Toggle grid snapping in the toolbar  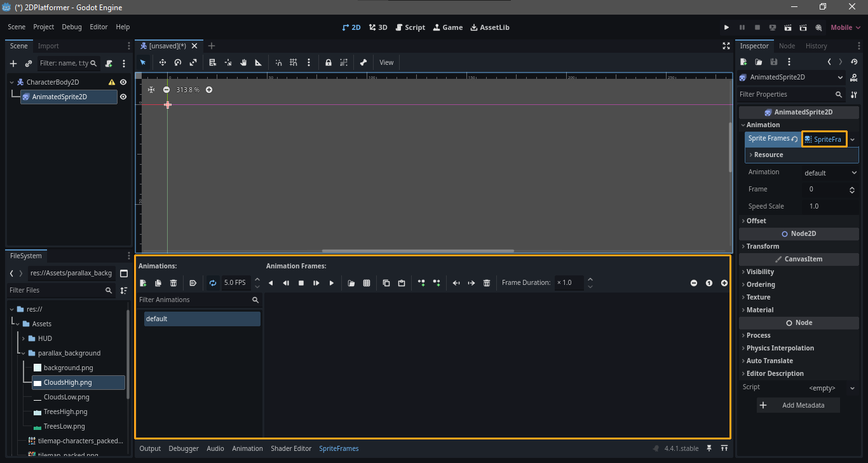pyautogui.click(x=294, y=62)
